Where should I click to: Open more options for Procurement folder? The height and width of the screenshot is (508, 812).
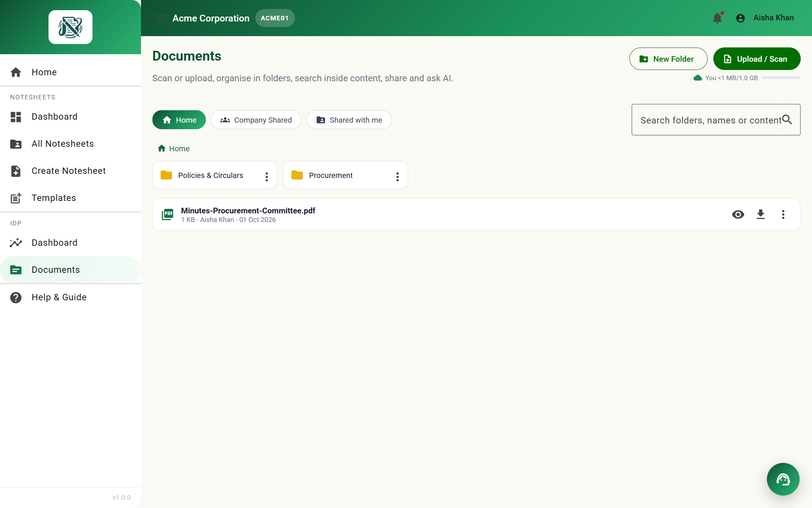point(397,176)
